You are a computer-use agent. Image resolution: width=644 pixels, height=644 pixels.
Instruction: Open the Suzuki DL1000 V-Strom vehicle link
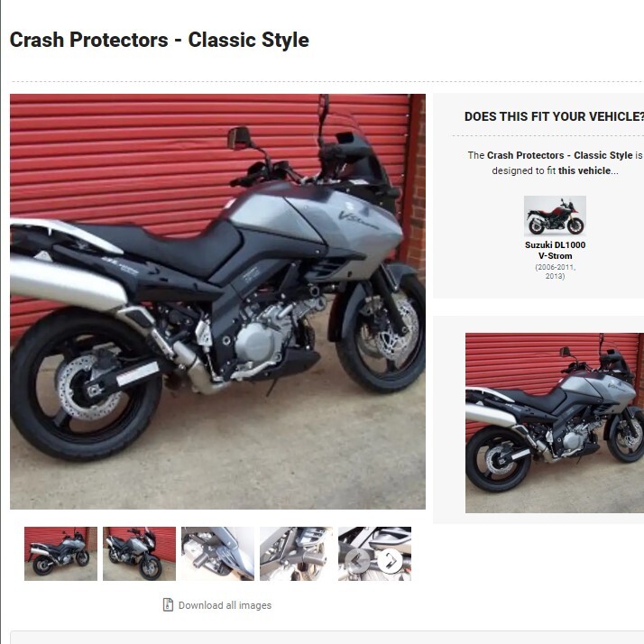pos(555,250)
